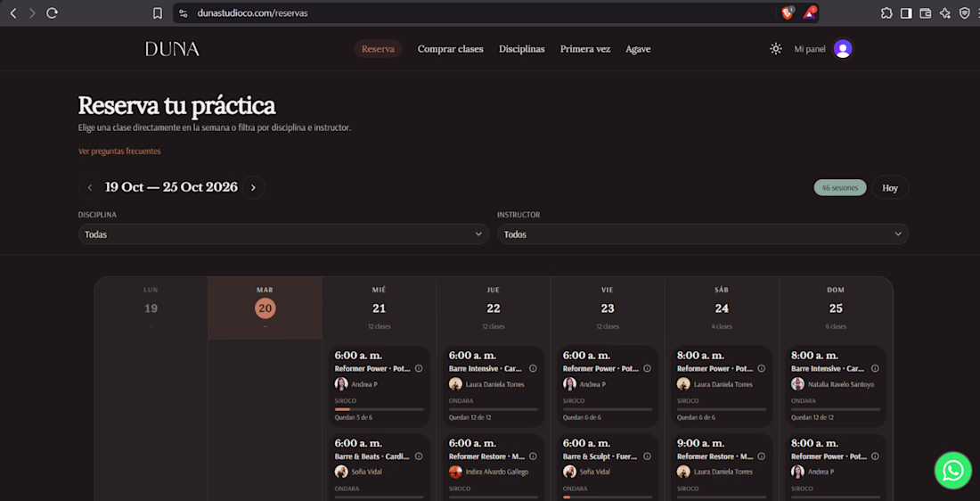The width and height of the screenshot is (980, 501).
Task: Click the browser bookmark icon
Action: point(158,13)
